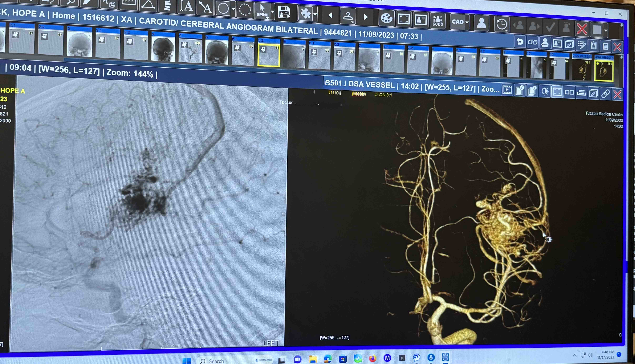
Task: Click the history clock icon
Action: 502,24
